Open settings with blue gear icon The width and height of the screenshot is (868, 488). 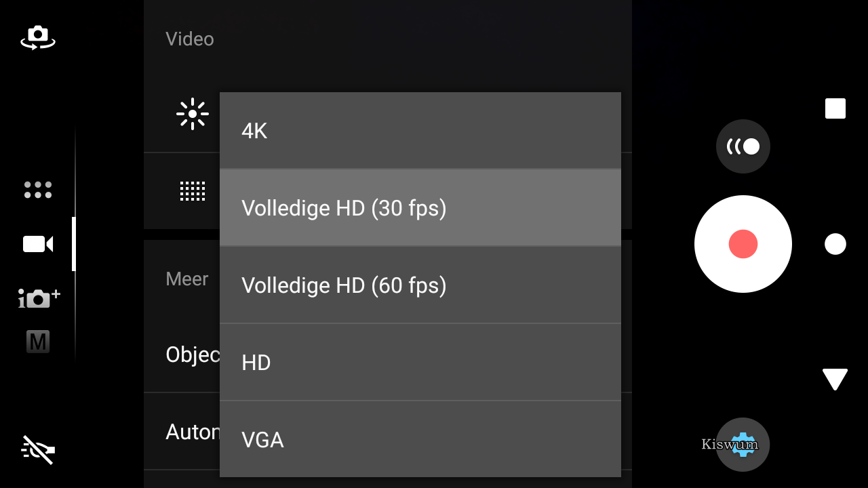[743, 445]
